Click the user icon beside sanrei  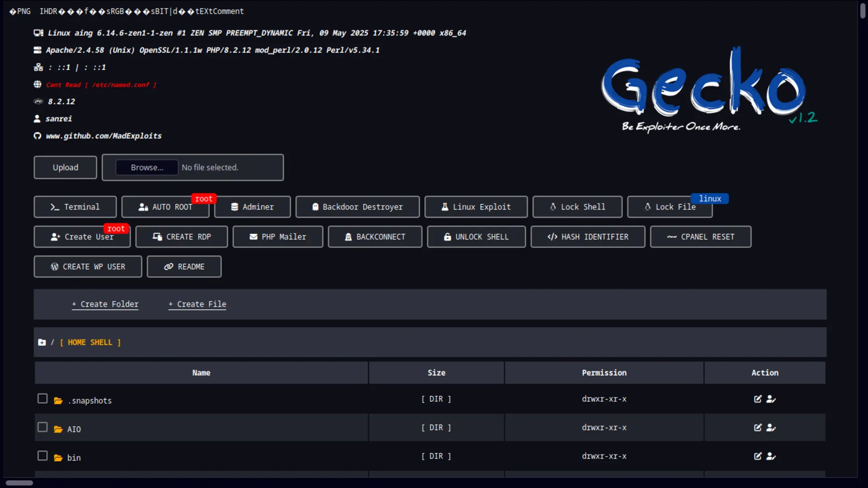click(37, 118)
